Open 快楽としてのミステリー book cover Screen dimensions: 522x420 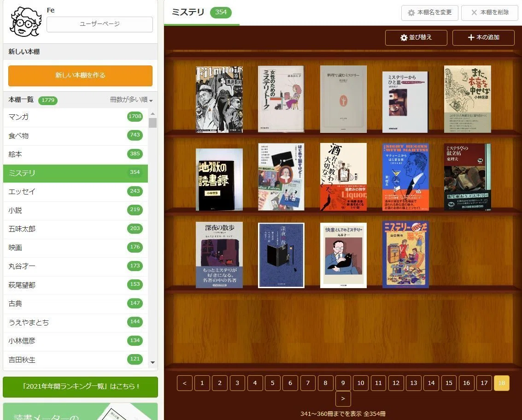(x=343, y=255)
